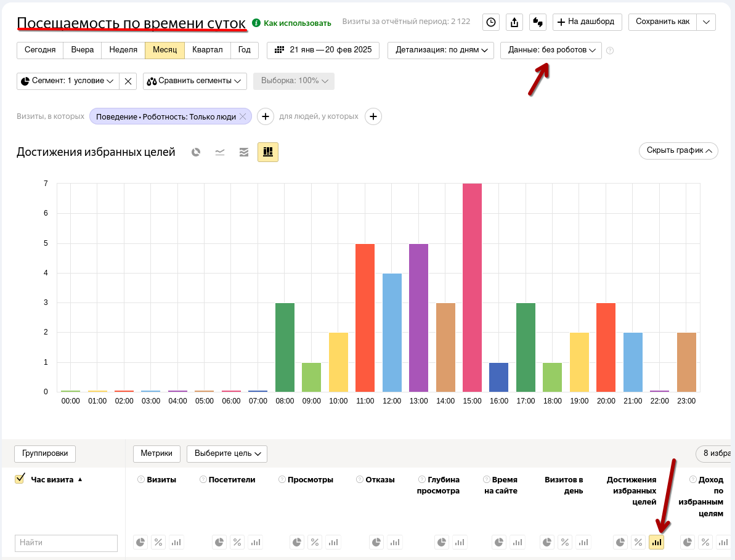Image resolution: width=735 pixels, height=560 pixels.
Task: Switch chart to line graph view
Action: click(x=220, y=152)
